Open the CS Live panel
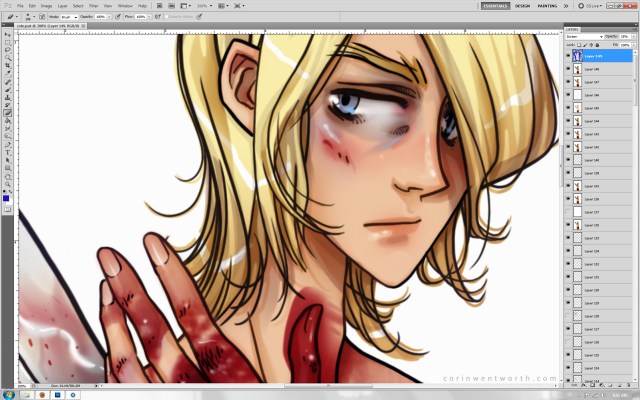This screenshot has height=400, width=640. pyautogui.click(x=590, y=6)
